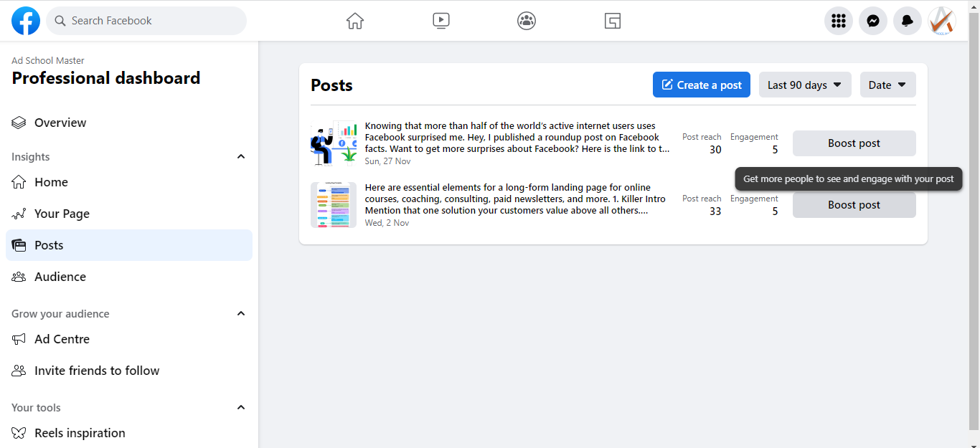Click the Insights Home house icon
This screenshot has width=980, height=448.
[x=19, y=182]
